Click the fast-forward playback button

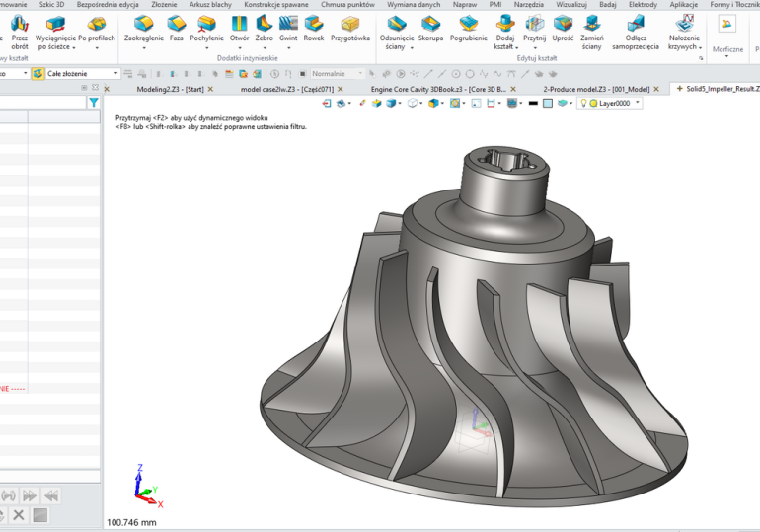31,495
